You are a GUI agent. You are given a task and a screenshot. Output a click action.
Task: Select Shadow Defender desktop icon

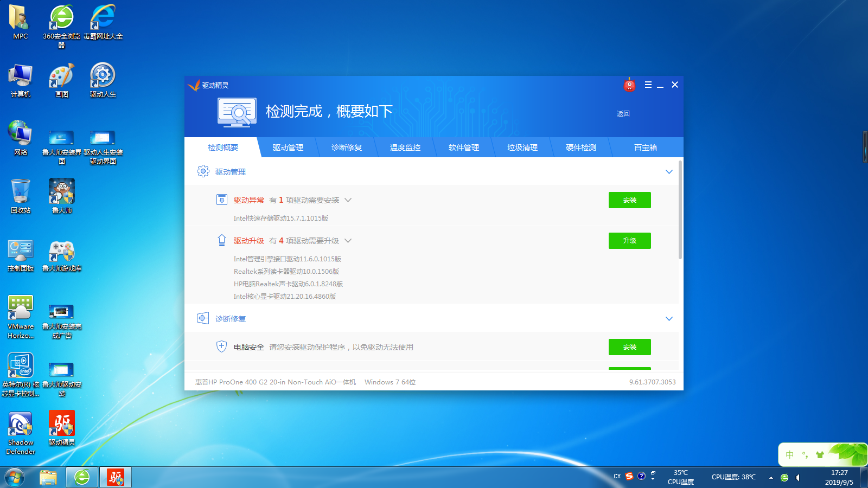pos(20,433)
